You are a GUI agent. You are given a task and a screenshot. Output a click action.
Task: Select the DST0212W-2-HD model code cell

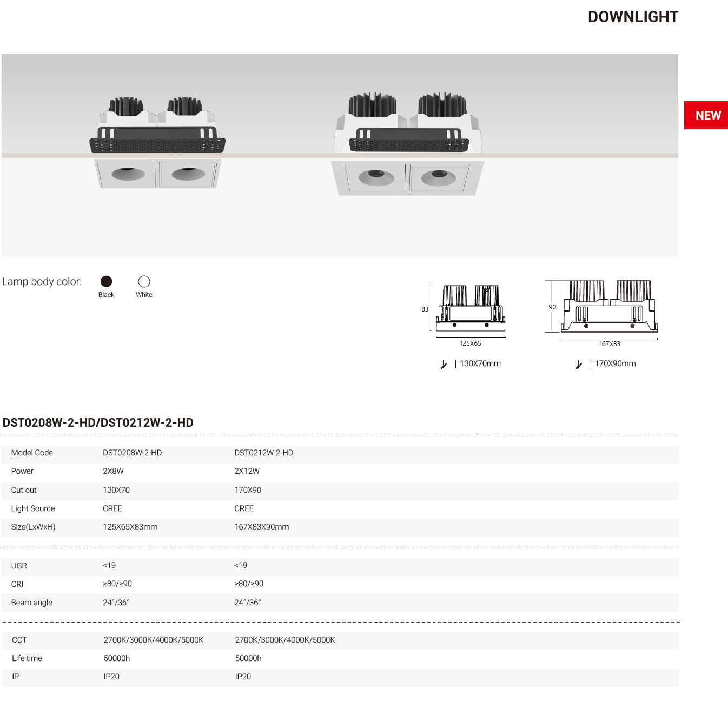263,453
